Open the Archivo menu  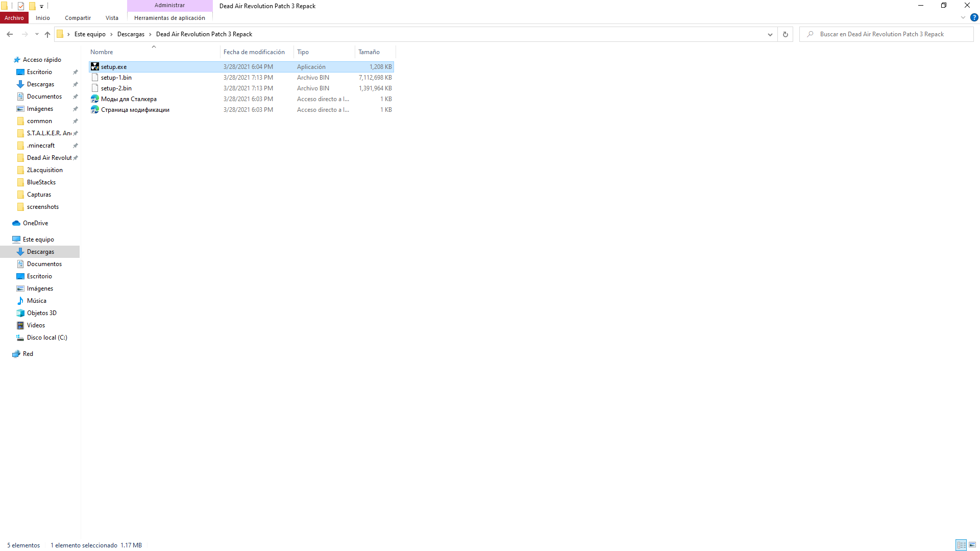(14, 18)
